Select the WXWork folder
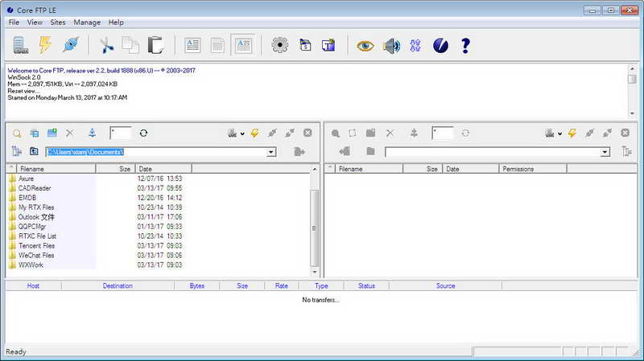644x361 pixels. 31,265
